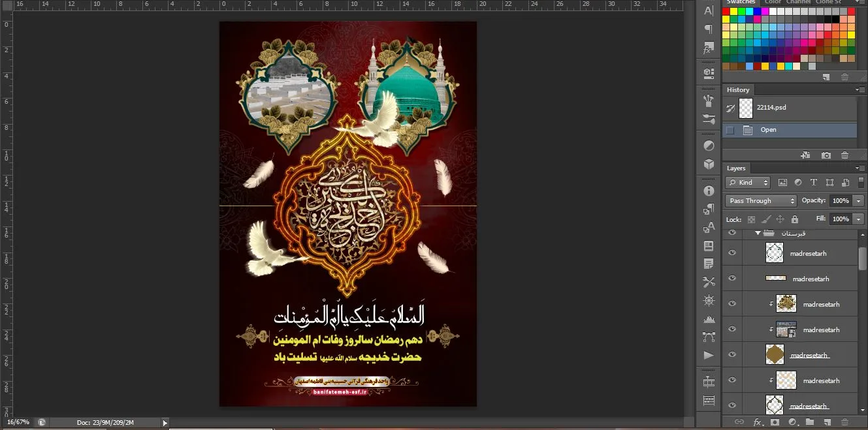Toggle the filter for pixel layers
868x430 pixels.
(x=782, y=183)
